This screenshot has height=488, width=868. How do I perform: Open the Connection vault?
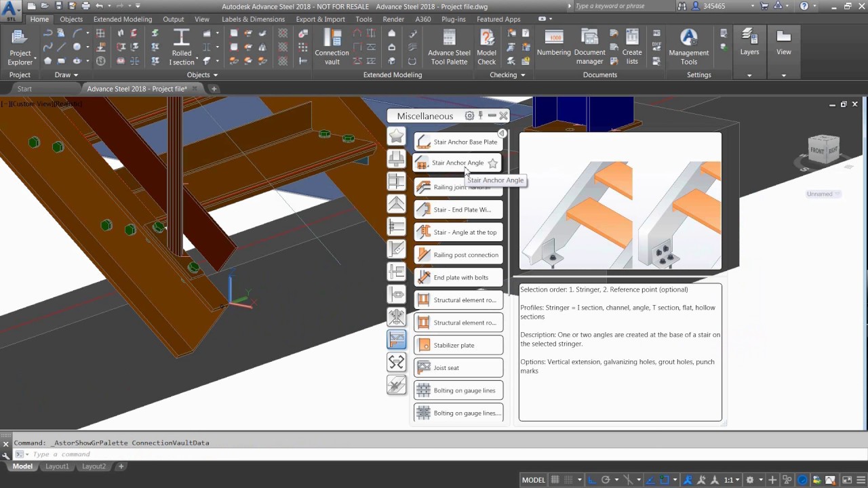click(x=332, y=46)
